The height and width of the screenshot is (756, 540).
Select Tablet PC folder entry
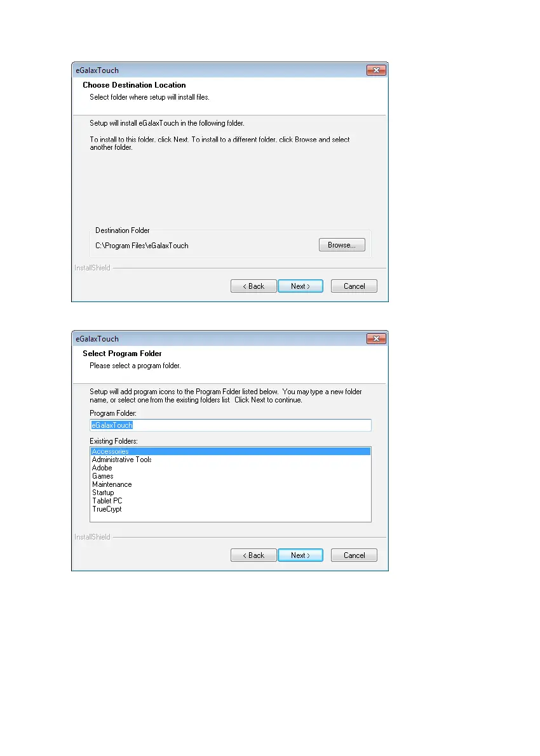click(x=231, y=500)
